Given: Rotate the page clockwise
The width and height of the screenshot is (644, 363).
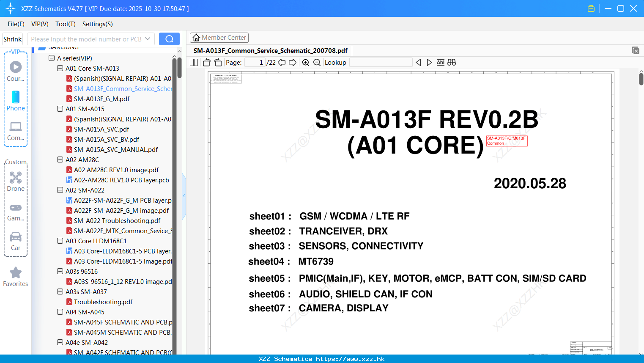Looking at the screenshot, I should [218, 63].
